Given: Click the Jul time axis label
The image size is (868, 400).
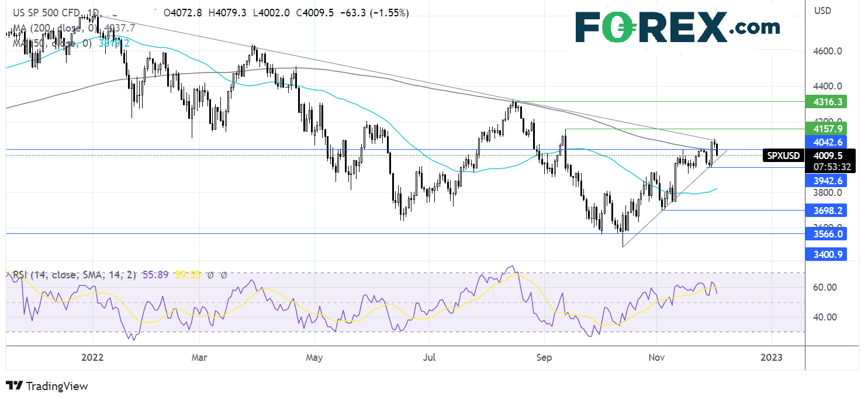Looking at the screenshot, I should coord(429,356).
